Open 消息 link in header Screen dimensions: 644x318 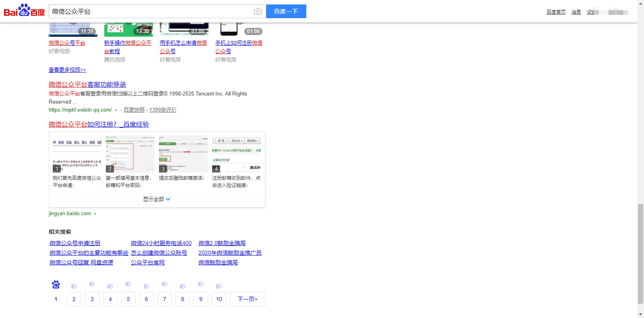[576, 12]
